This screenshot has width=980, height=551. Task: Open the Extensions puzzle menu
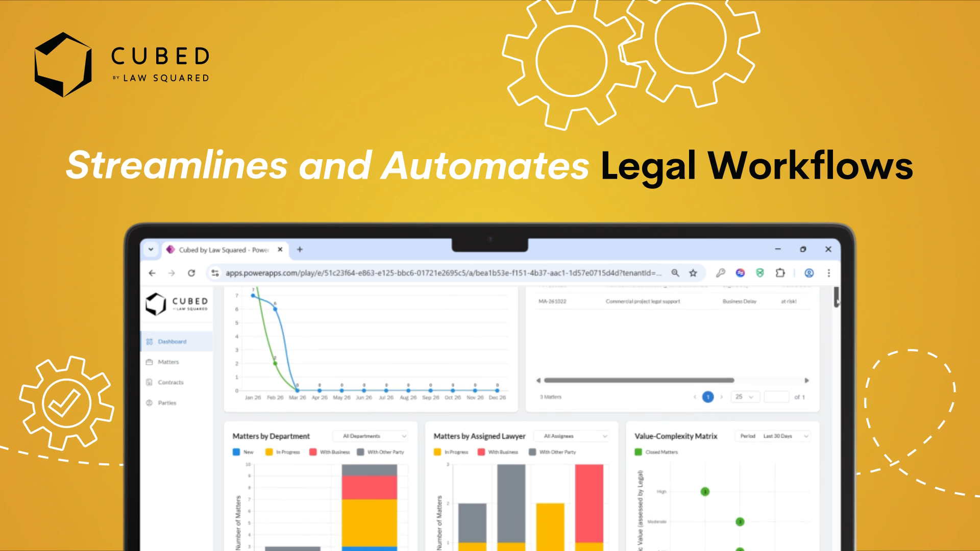pos(780,273)
